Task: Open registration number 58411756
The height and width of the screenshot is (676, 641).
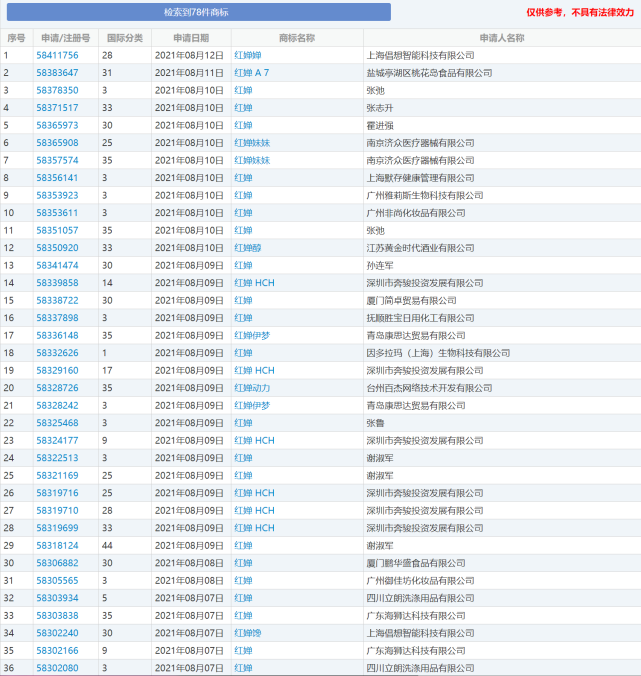Action: (57, 55)
